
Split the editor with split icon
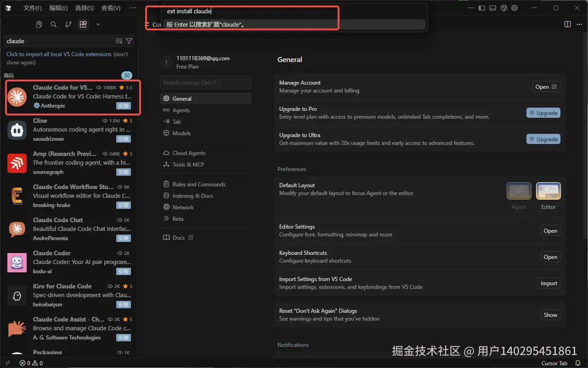click(567, 24)
